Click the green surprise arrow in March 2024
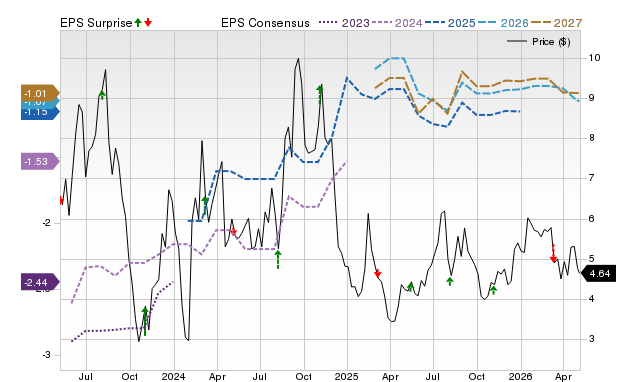This screenshot has height=382, width=640. click(x=205, y=206)
